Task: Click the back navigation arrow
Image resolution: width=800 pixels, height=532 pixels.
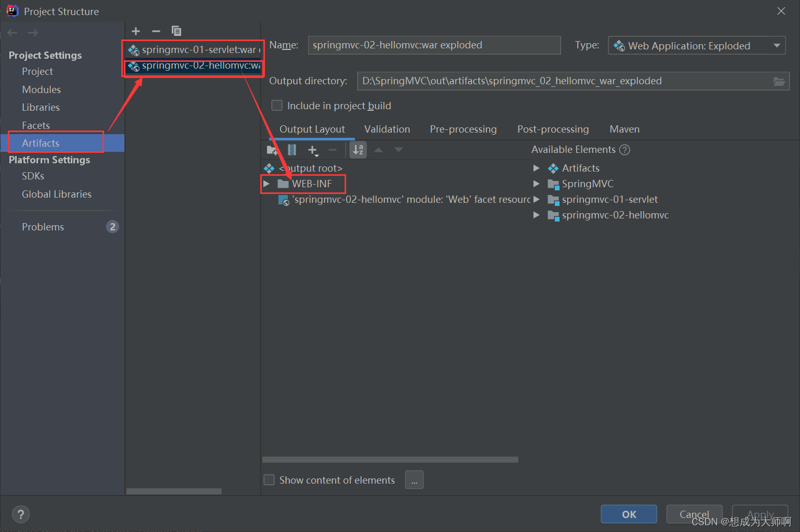Action: [12, 33]
